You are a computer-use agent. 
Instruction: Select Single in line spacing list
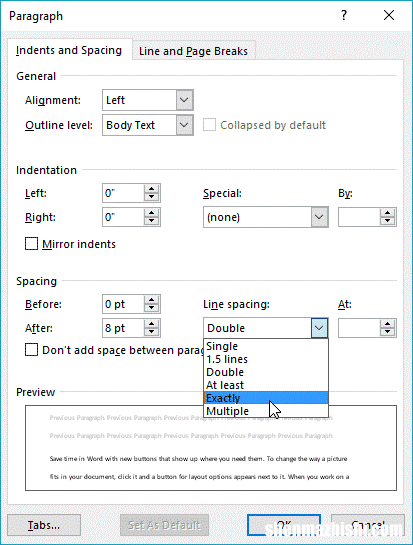[266, 346]
